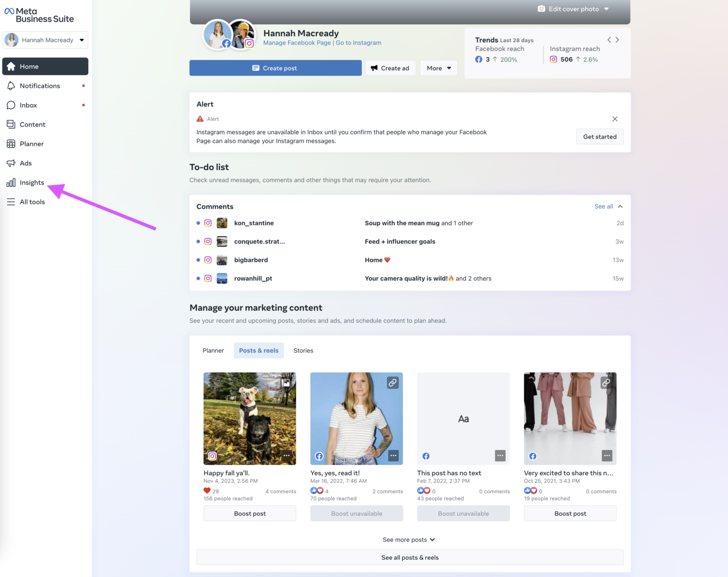
Task: Click the Home sidebar item
Action: tap(45, 66)
